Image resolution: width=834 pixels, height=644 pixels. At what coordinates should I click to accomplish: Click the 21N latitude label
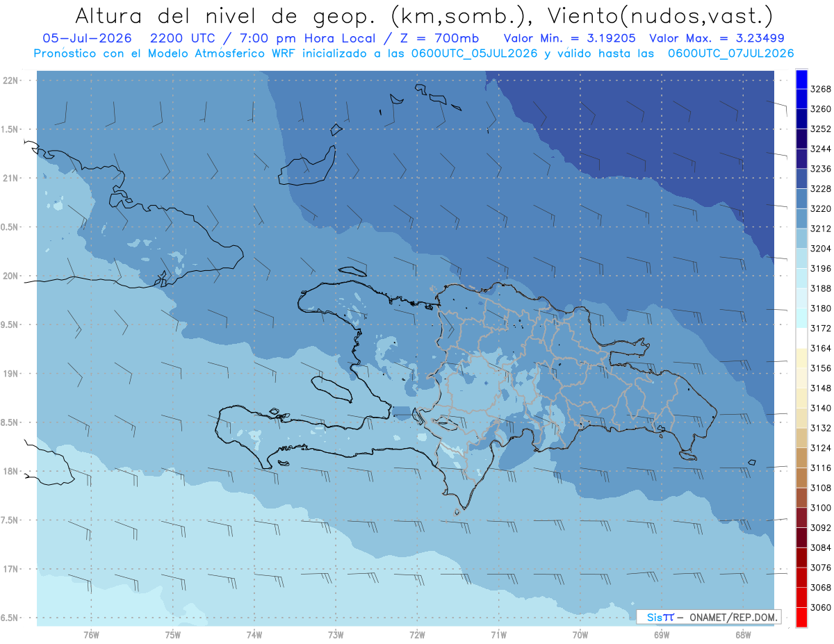[10, 179]
